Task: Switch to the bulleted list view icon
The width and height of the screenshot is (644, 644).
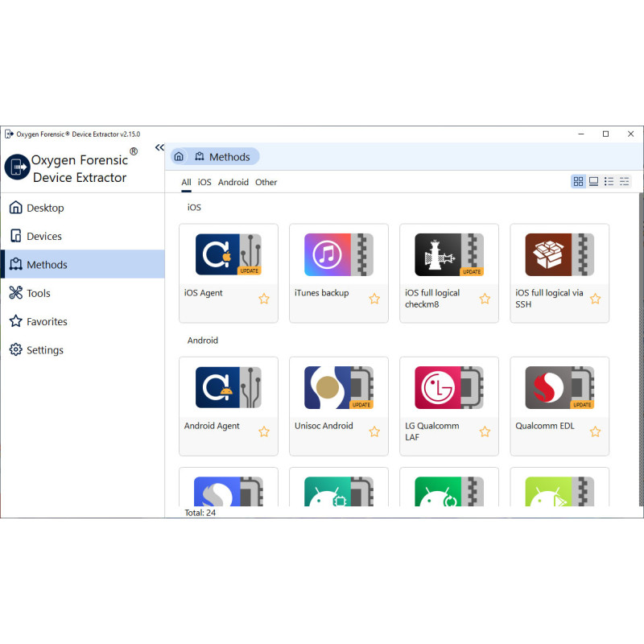Action: (x=609, y=181)
